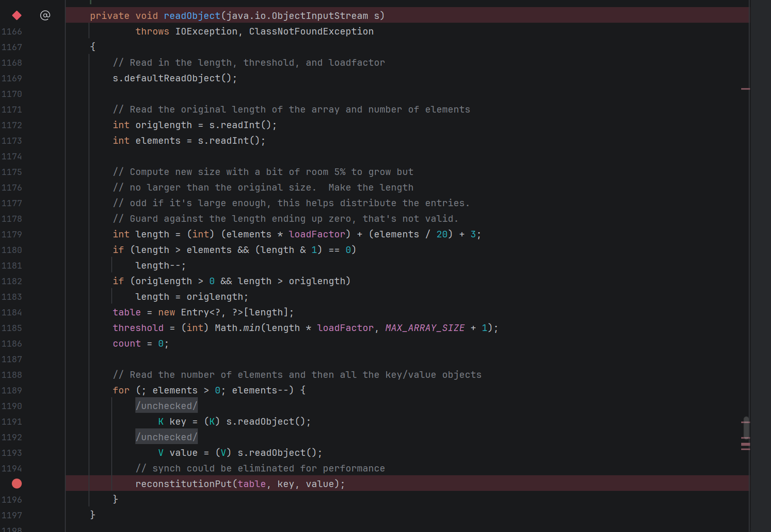The image size is (771, 532).
Task: Toggle the diamond method breakpoint on readObject
Action: click(x=17, y=16)
